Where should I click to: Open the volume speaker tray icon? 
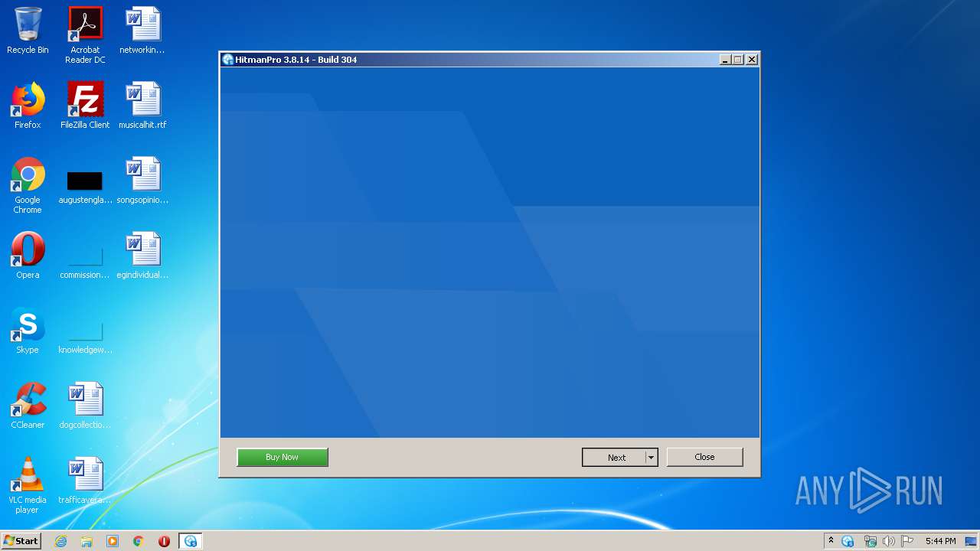coord(888,541)
